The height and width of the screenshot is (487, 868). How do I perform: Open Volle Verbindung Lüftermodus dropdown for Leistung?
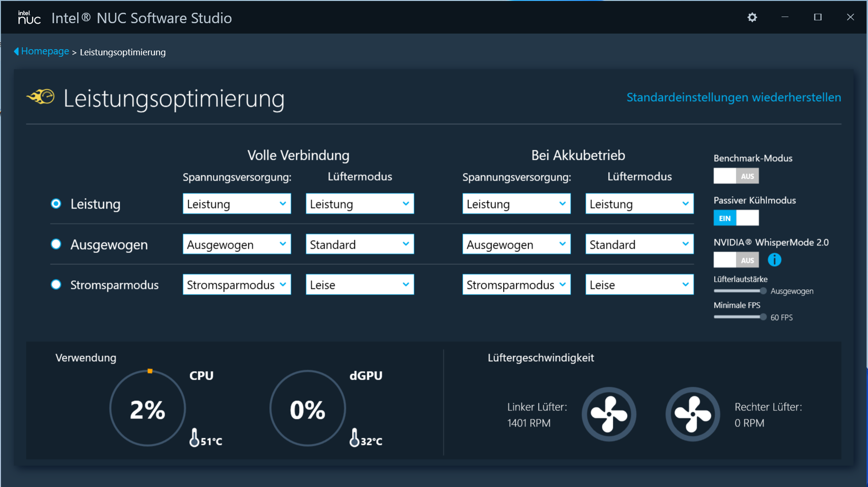click(360, 204)
